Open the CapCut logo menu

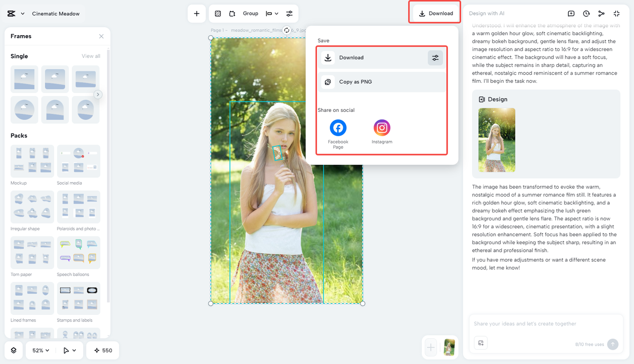pos(11,14)
